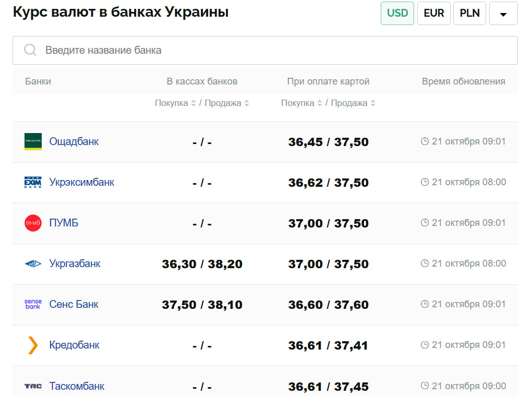This screenshot has height=396, width=532.
Task: Open the Укргазбанк bank link
Action: tap(75, 263)
